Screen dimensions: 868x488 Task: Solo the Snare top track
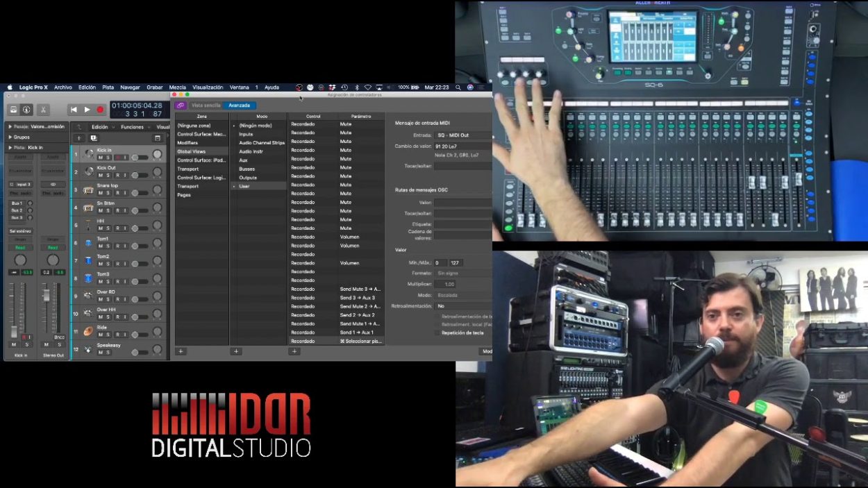click(x=108, y=192)
